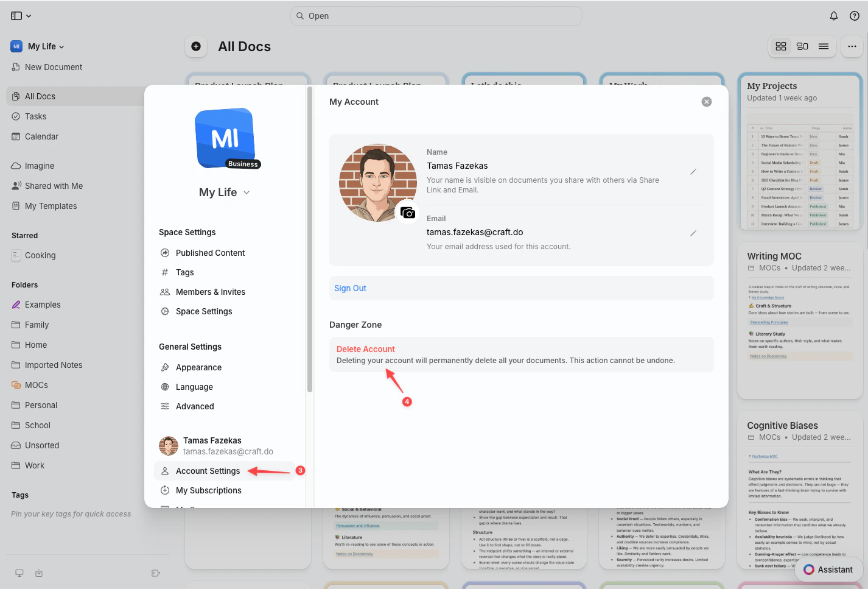Click the Open search field at the top

(x=436, y=16)
